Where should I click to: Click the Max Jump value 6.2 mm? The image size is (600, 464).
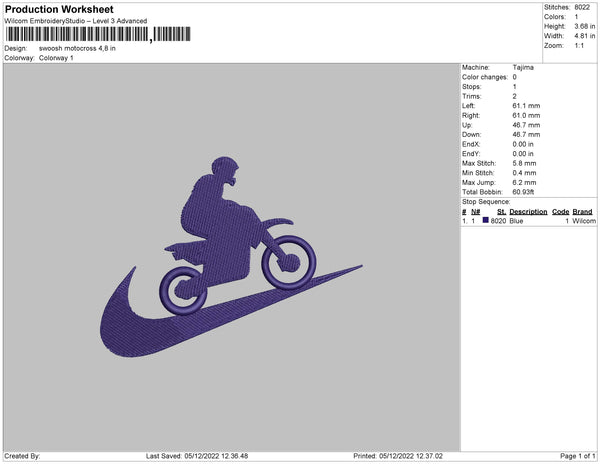[524, 182]
